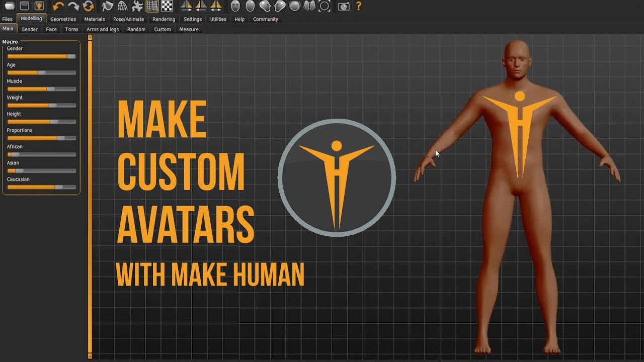This screenshot has width=644, height=362.
Task: Grab a screenshot with the camera icon
Action: click(344, 6)
